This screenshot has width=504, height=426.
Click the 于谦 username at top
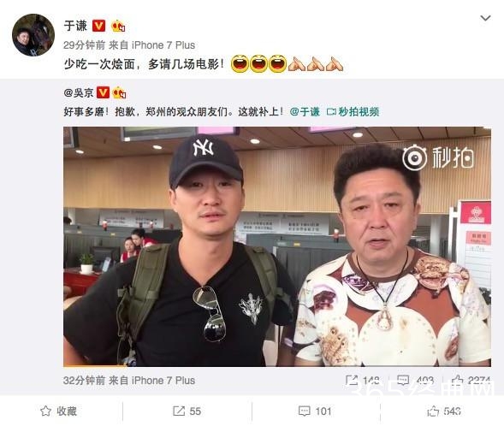click(x=75, y=26)
